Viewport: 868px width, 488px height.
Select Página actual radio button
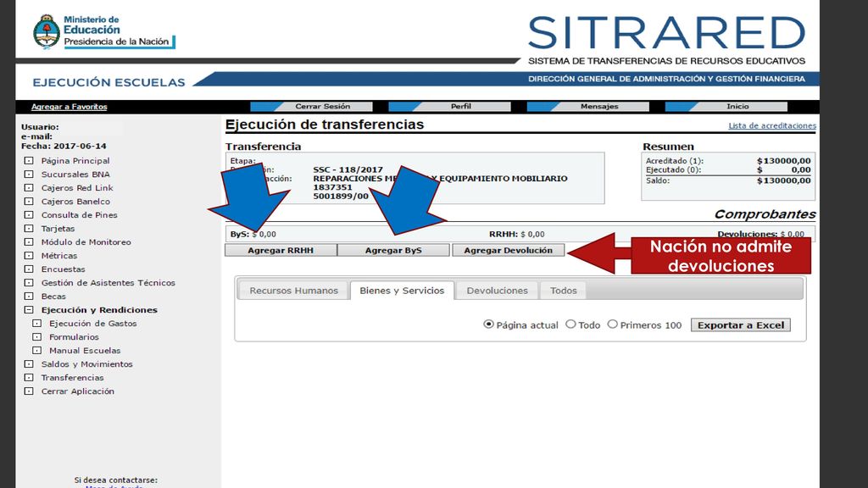pyautogui.click(x=488, y=324)
